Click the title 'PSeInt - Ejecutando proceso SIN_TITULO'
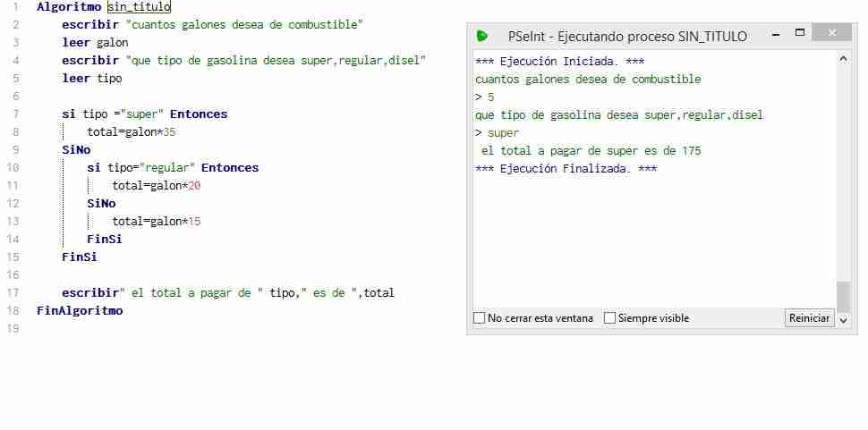This screenshot has height=430, width=868. pyautogui.click(x=628, y=37)
